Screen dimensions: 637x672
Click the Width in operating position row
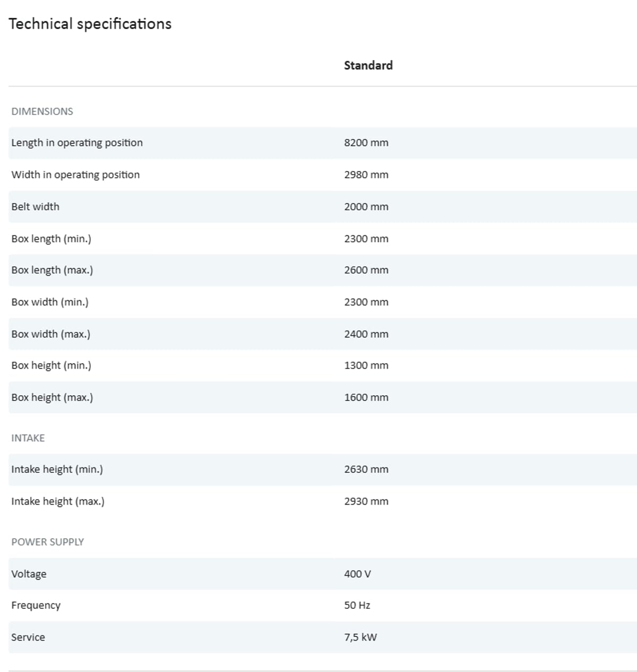tap(75, 175)
